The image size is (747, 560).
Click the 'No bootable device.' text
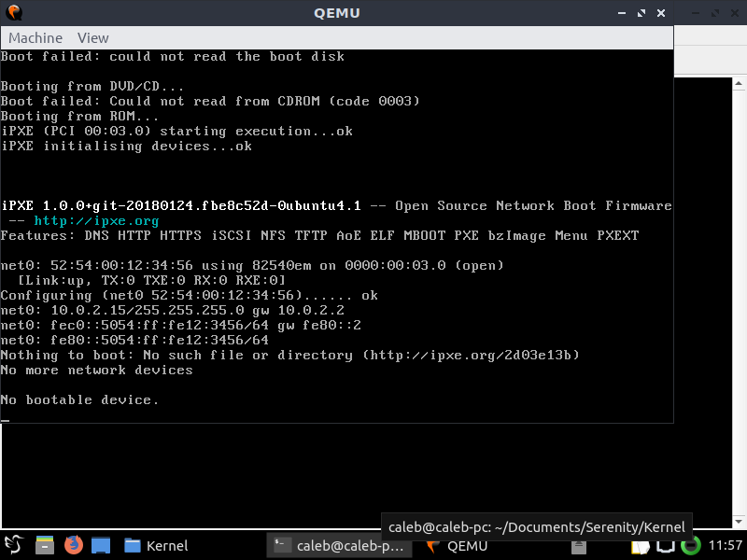[79, 400]
